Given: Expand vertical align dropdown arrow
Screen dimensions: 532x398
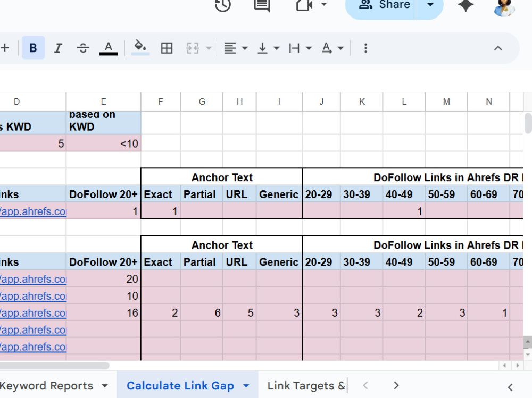Looking at the screenshot, I should point(277,48).
